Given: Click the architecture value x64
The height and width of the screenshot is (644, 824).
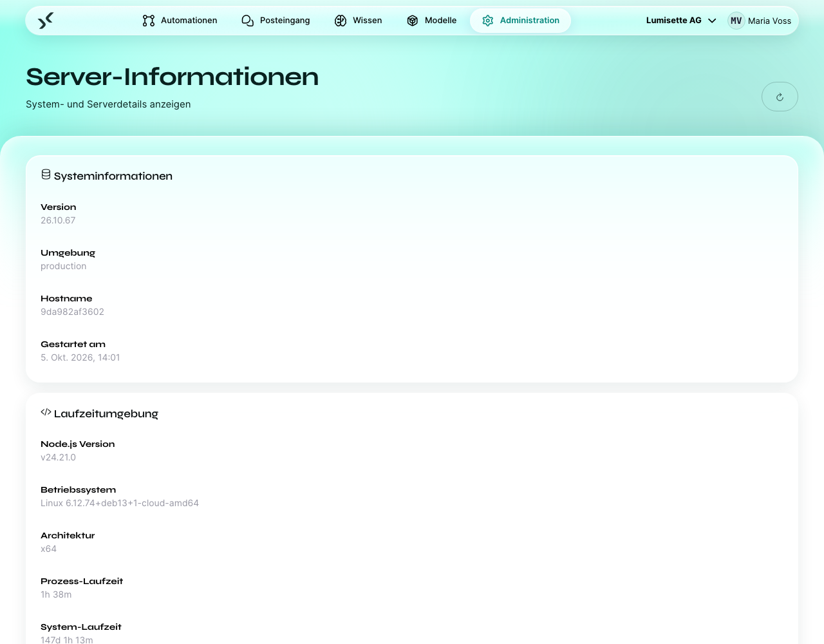Looking at the screenshot, I should coord(48,549).
